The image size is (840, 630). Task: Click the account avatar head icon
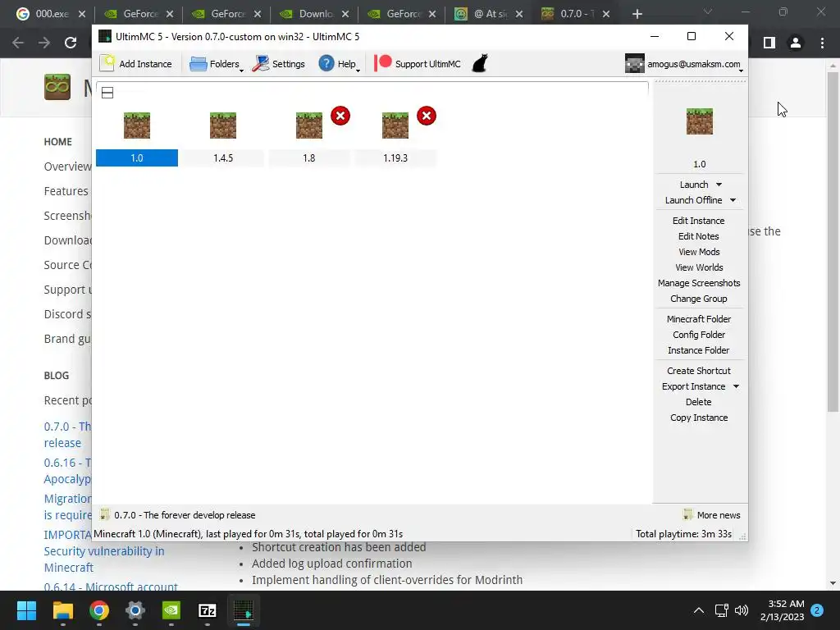pyautogui.click(x=634, y=64)
